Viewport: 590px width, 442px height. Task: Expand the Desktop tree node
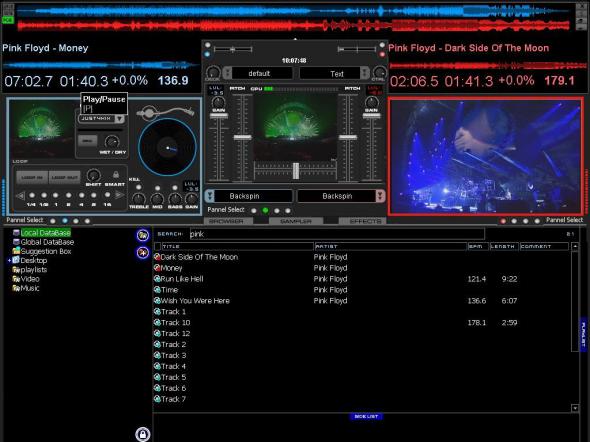pyautogui.click(x=9, y=260)
